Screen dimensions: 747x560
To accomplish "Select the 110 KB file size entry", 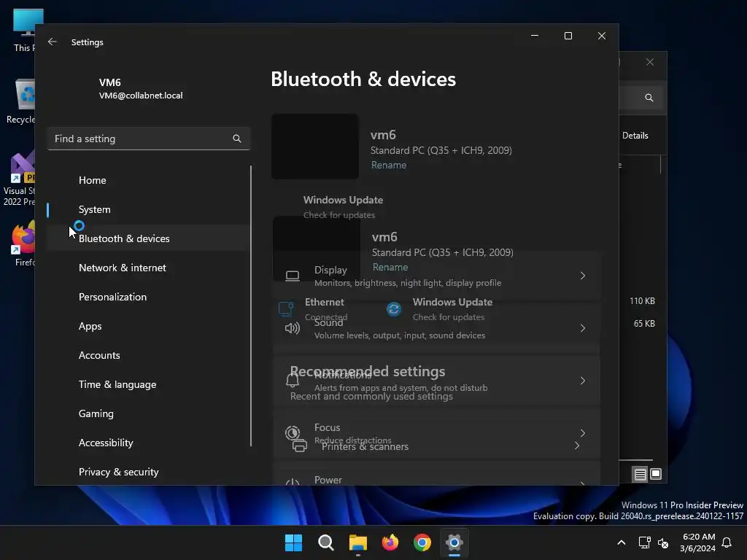I will (x=642, y=301).
